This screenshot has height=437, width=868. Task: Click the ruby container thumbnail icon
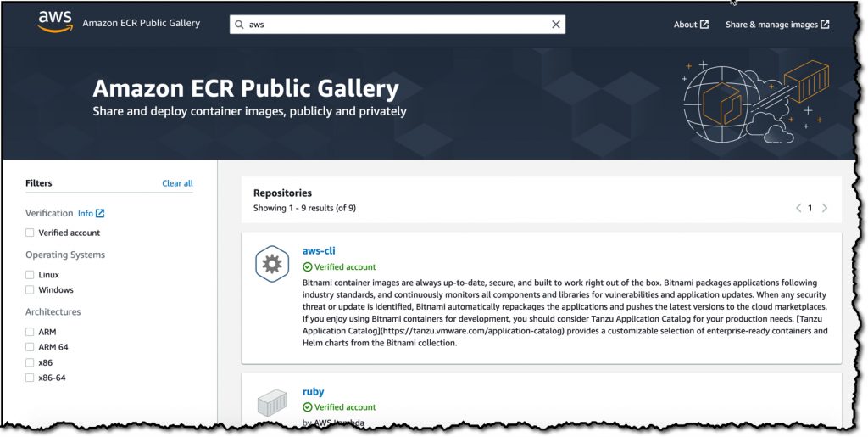pyautogui.click(x=272, y=403)
